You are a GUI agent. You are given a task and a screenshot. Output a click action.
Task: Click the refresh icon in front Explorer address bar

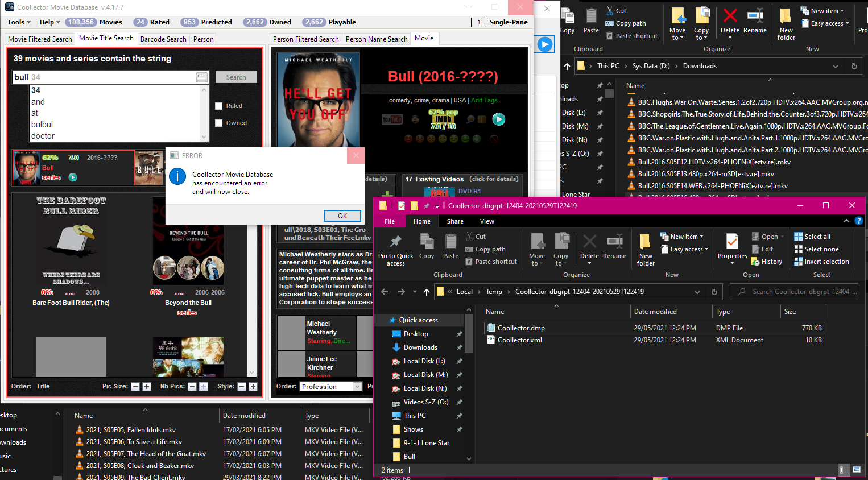(x=714, y=292)
